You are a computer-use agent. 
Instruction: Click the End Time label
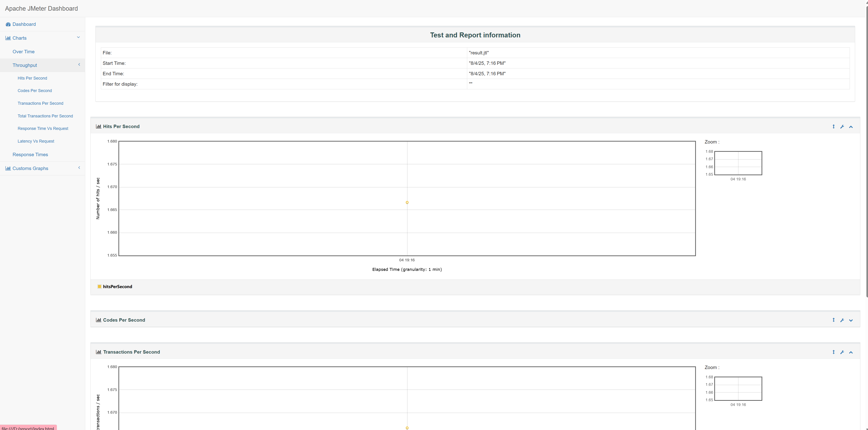(113, 74)
